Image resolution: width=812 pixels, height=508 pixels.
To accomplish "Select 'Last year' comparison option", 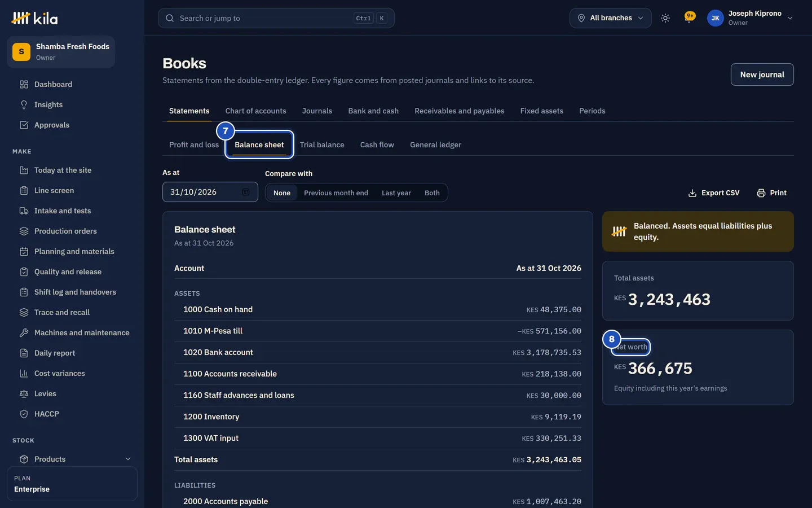I will pyautogui.click(x=396, y=192).
